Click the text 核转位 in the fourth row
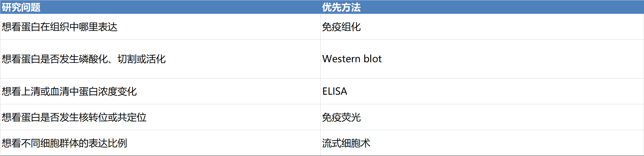 pyautogui.click(x=93, y=117)
